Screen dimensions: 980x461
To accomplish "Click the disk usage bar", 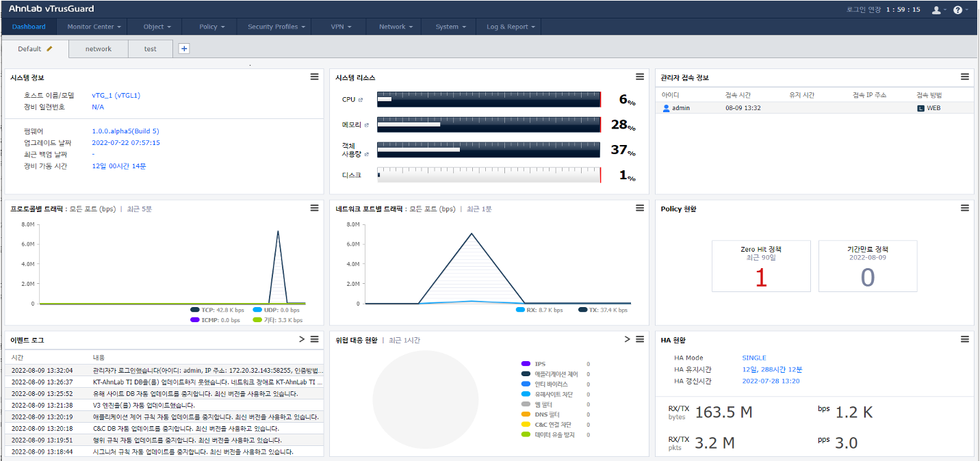I will point(489,175).
